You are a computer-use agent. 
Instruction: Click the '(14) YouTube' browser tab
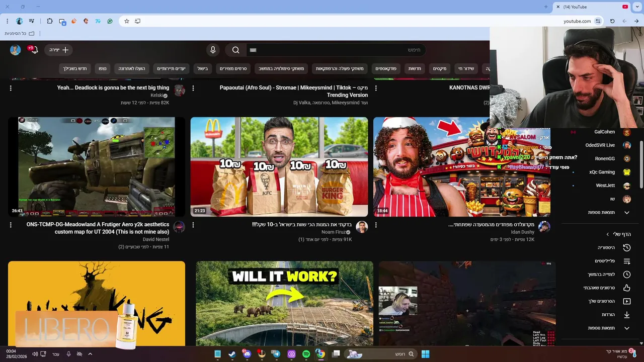(x=592, y=7)
